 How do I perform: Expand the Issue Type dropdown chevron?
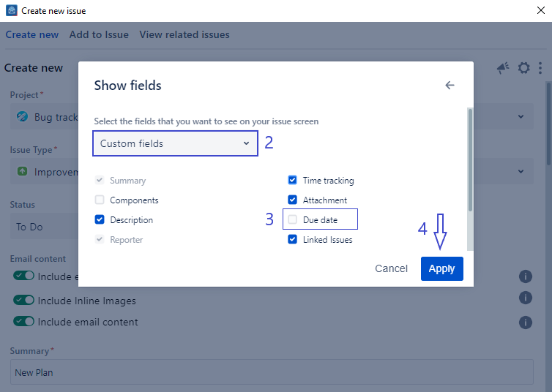521,172
